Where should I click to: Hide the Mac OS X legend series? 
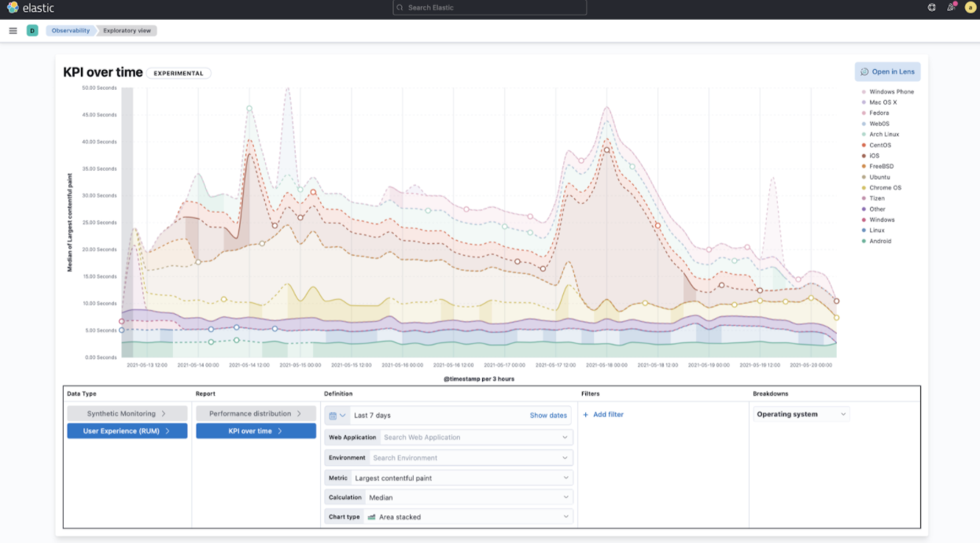[x=882, y=102]
